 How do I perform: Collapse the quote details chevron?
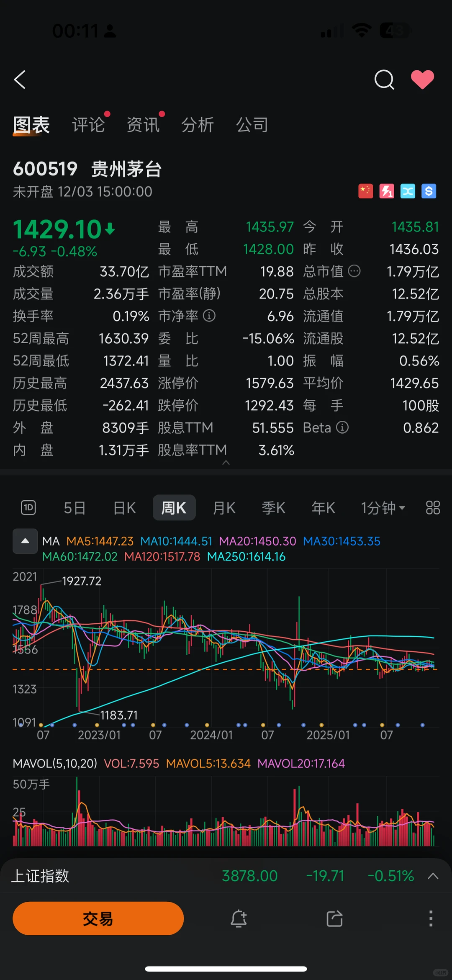(x=226, y=463)
